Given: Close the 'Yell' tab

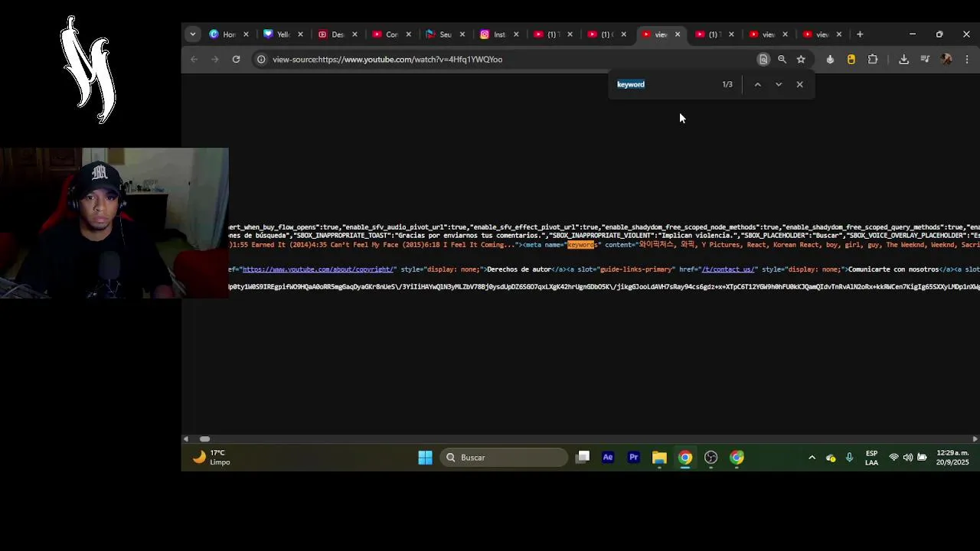Looking at the screenshot, I should pyautogui.click(x=300, y=34).
